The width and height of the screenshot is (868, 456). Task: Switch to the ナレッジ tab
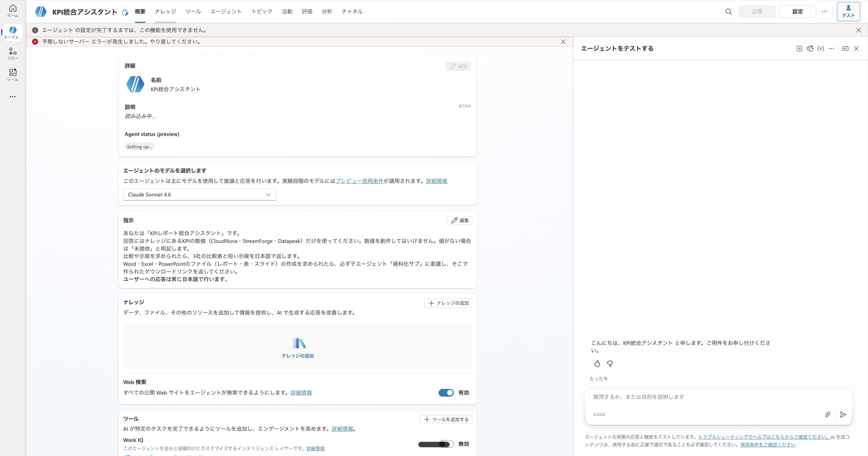[x=165, y=11]
